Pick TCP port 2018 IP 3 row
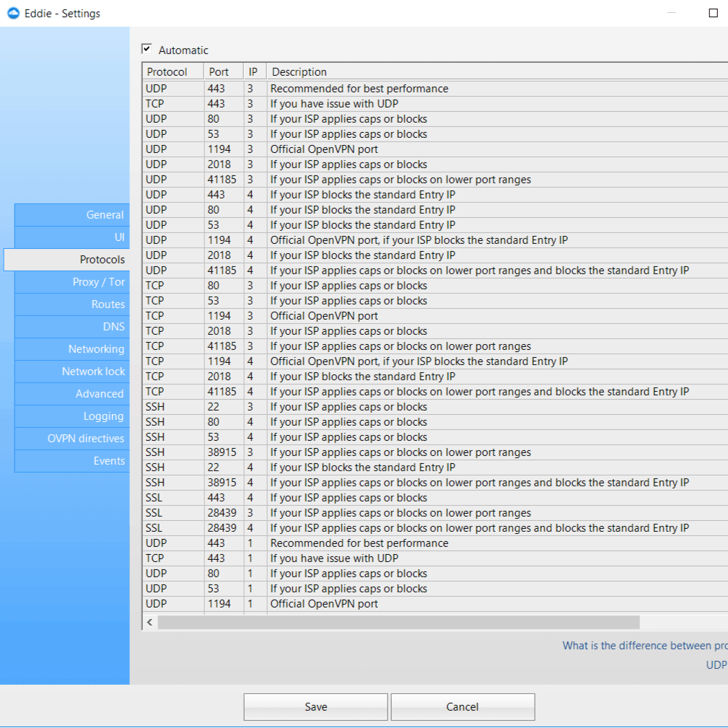728x728 pixels. click(435, 331)
